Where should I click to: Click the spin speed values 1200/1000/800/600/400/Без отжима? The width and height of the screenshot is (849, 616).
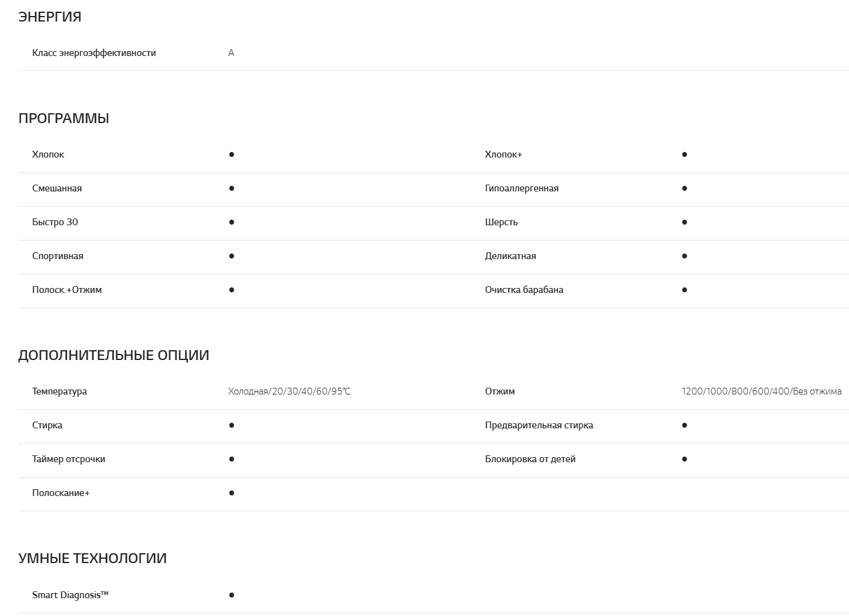click(x=762, y=391)
